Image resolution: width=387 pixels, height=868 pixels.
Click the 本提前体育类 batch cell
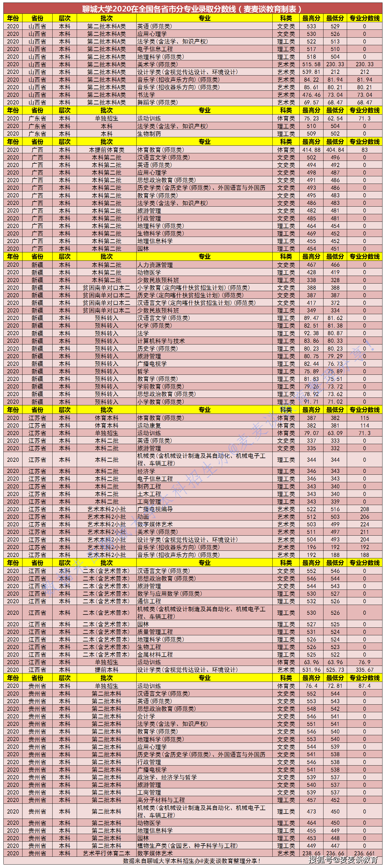click(107, 150)
